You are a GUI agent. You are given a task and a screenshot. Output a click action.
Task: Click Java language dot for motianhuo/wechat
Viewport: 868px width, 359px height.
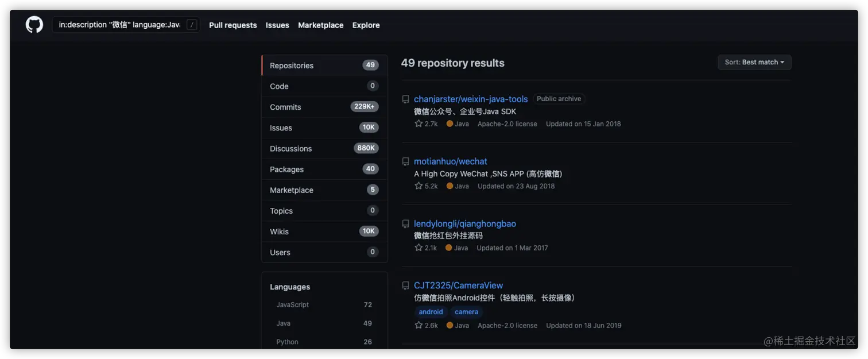(x=450, y=186)
